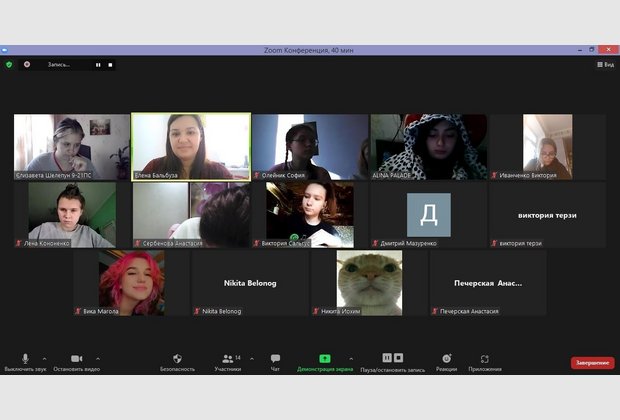Select Иванченко Виктория video tile
The image size is (620, 420).
click(548, 147)
